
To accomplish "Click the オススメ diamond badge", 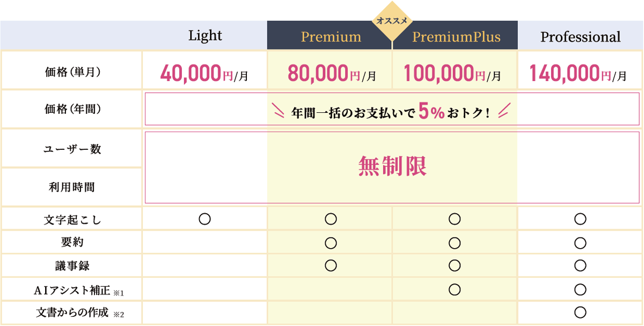I will click(x=392, y=21).
